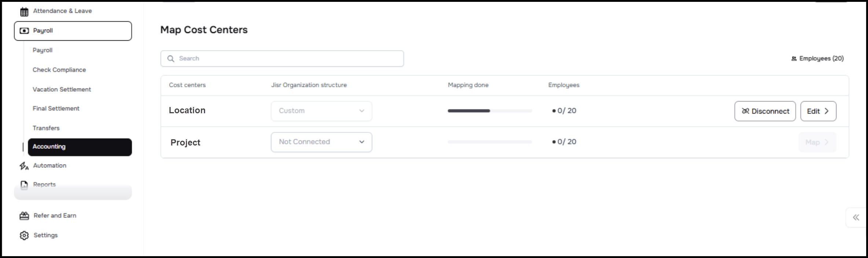The width and height of the screenshot is (868, 258).
Task: Disconnect the Location cost center
Action: (x=765, y=111)
